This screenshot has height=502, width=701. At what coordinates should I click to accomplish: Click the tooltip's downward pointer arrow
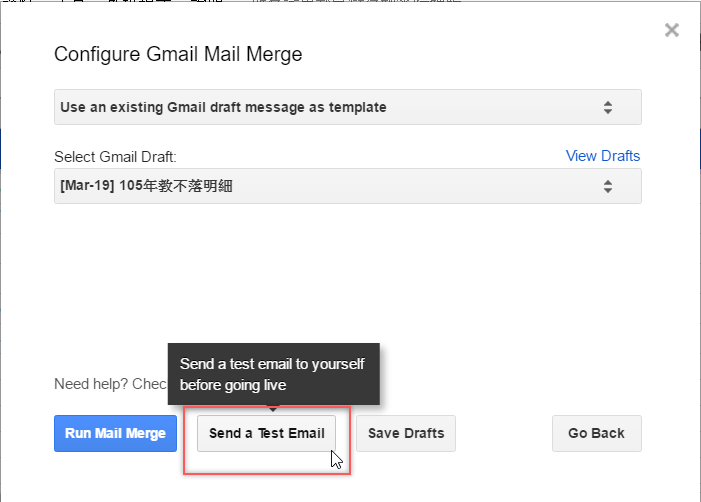(x=273, y=408)
